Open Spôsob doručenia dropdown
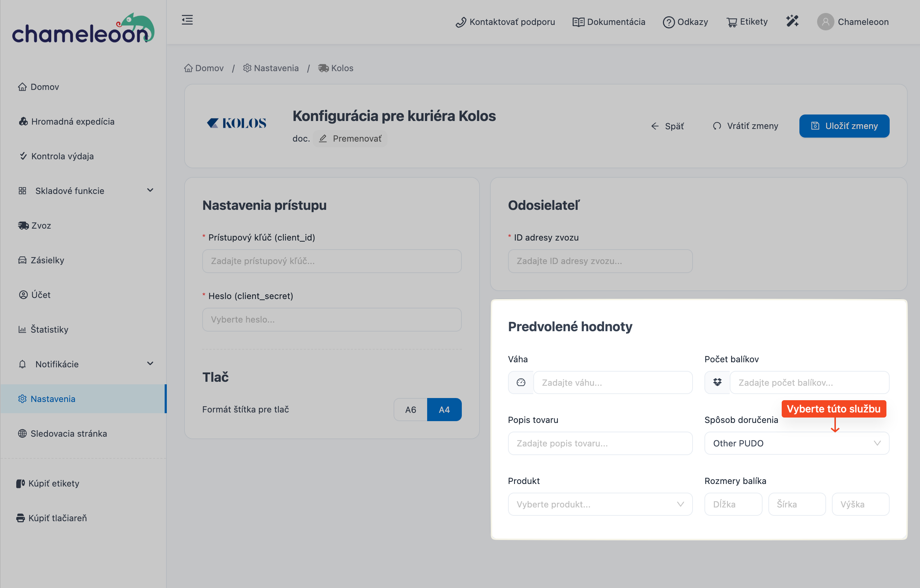 pyautogui.click(x=797, y=443)
